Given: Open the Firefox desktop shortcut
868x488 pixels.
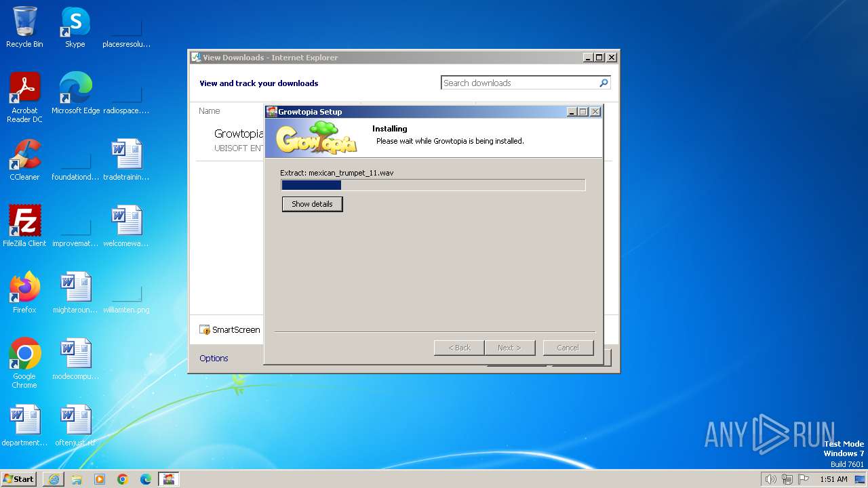Looking at the screenshot, I should (24, 293).
